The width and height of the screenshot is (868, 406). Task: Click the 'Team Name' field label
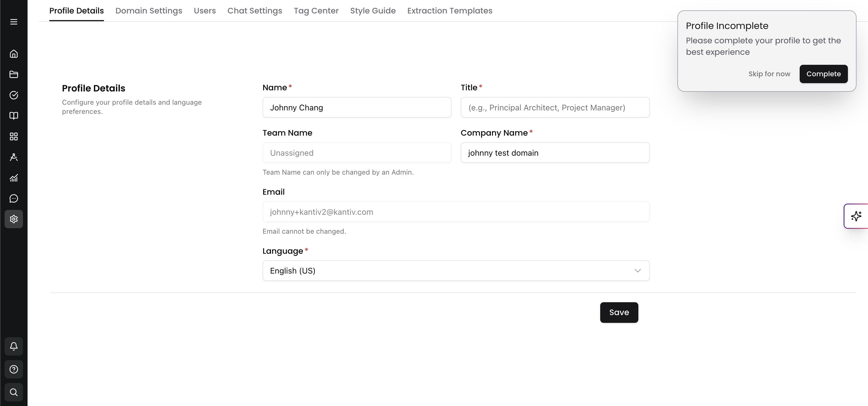pyautogui.click(x=287, y=133)
